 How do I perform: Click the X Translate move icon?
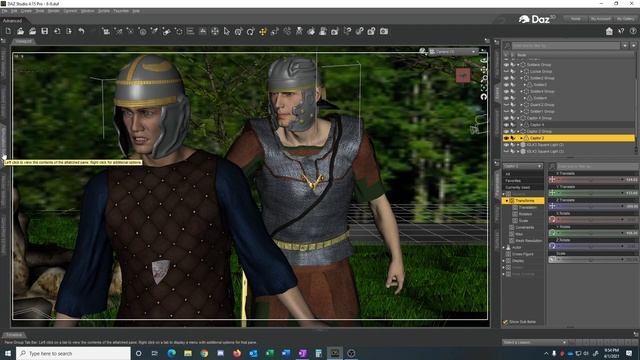[x=552, y=179]
